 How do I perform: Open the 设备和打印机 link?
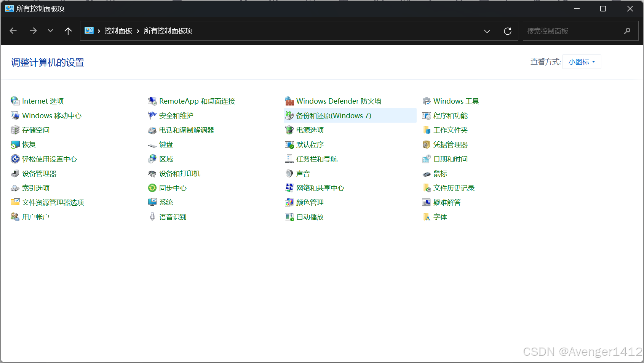click(x=180, y=173)
